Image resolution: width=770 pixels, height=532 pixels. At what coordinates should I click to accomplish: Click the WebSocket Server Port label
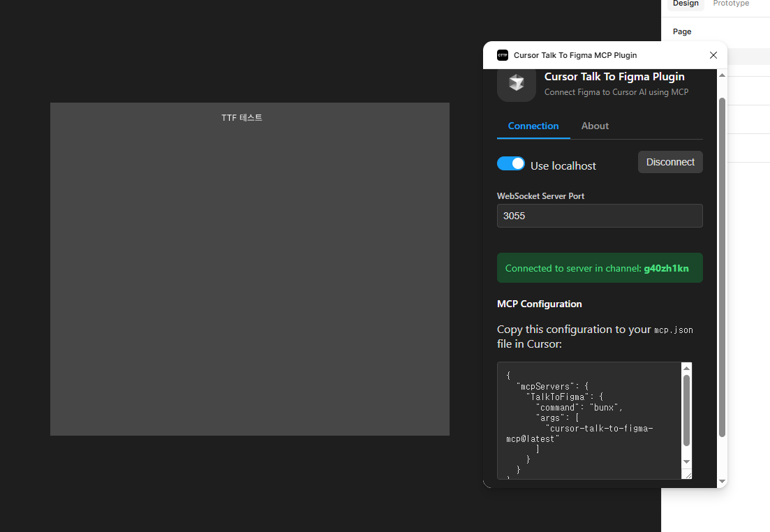[540, 196]
